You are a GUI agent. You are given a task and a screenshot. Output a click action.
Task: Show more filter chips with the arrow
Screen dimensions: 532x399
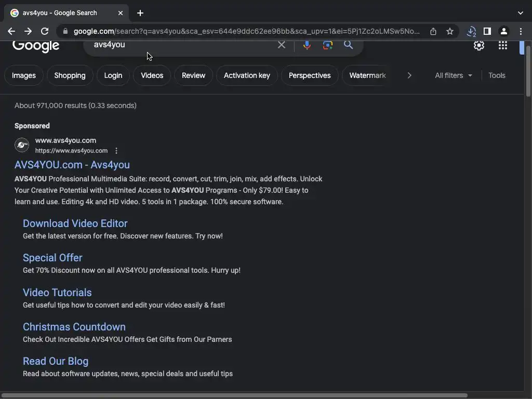click(409, 75)
